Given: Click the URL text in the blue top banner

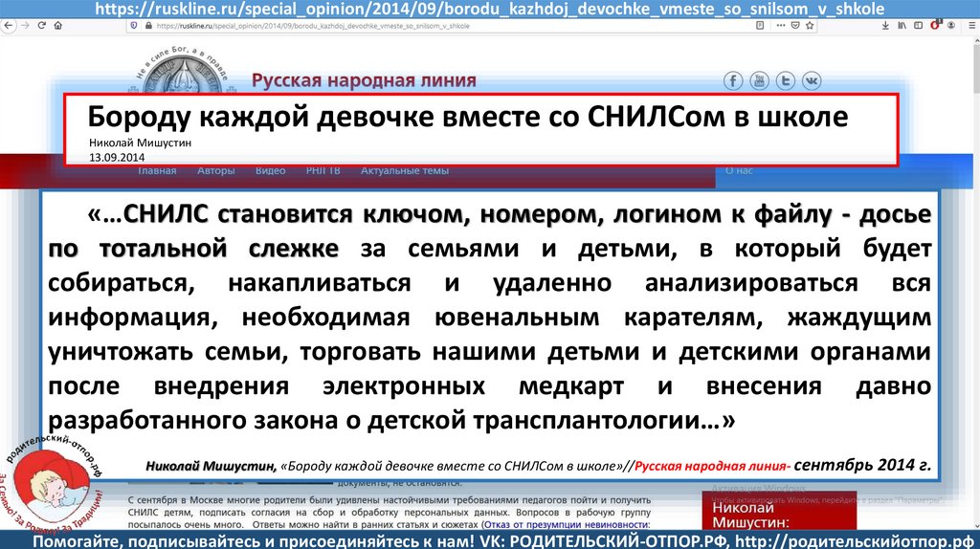Looking at the screenshot, I should point(489,9).
